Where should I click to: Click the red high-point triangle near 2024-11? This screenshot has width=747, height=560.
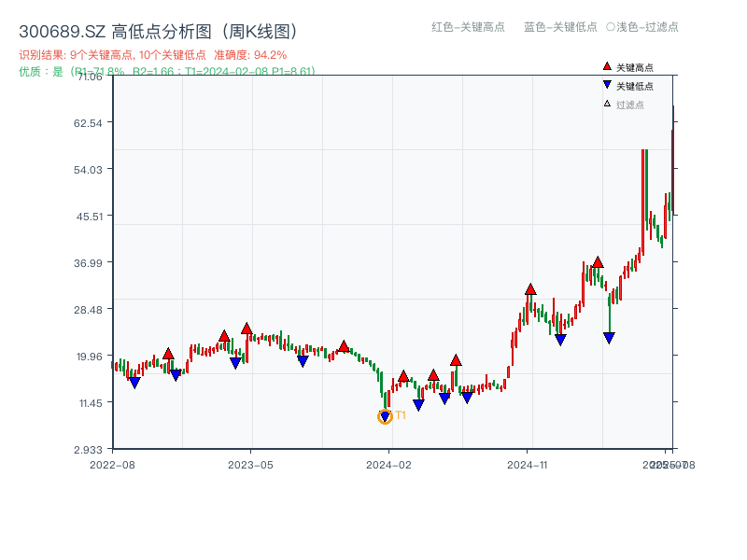pos(530,289)
